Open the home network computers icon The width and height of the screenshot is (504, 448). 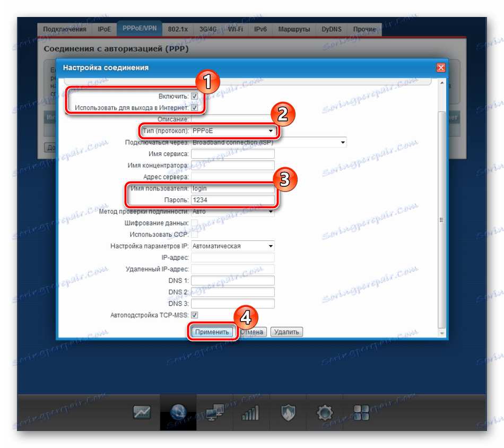pyautogui.click(x=215, y=412)
